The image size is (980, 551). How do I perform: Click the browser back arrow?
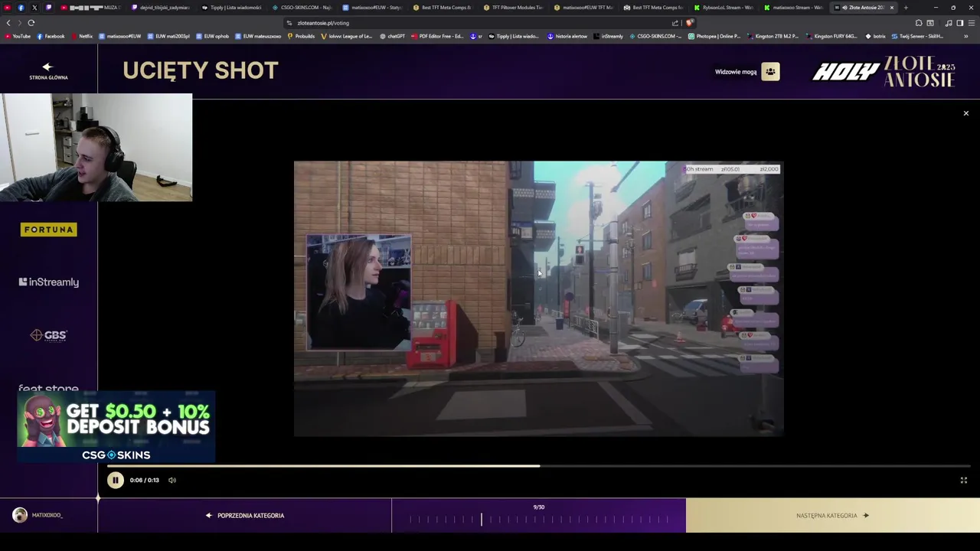coord(8,23)
